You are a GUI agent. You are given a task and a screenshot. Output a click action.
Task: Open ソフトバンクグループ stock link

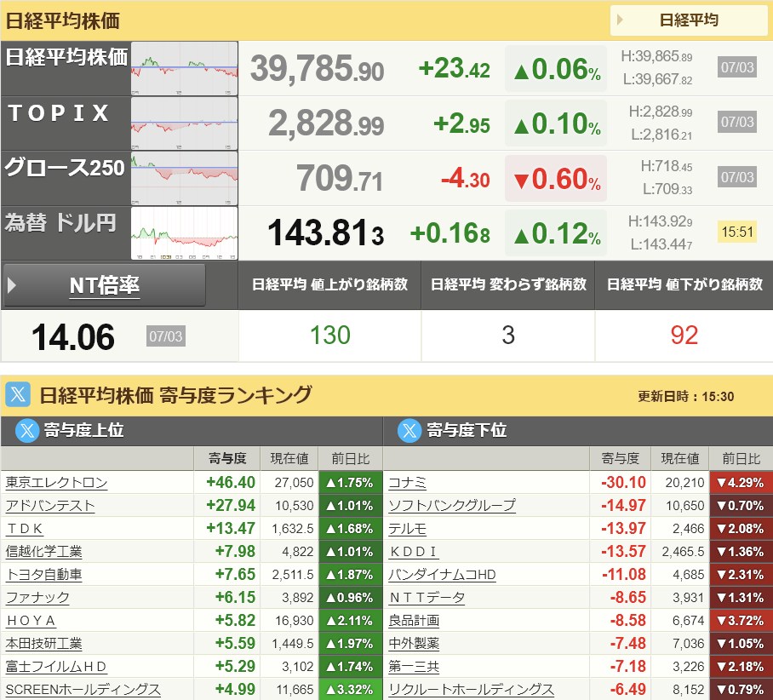452,506
